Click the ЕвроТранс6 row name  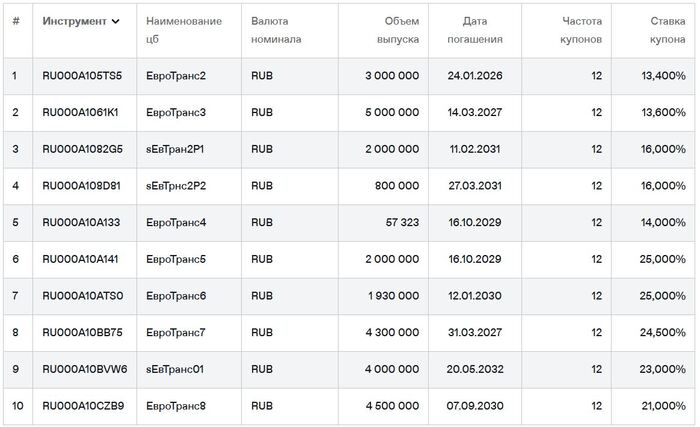pyautogui.click(x=176, y=296)
